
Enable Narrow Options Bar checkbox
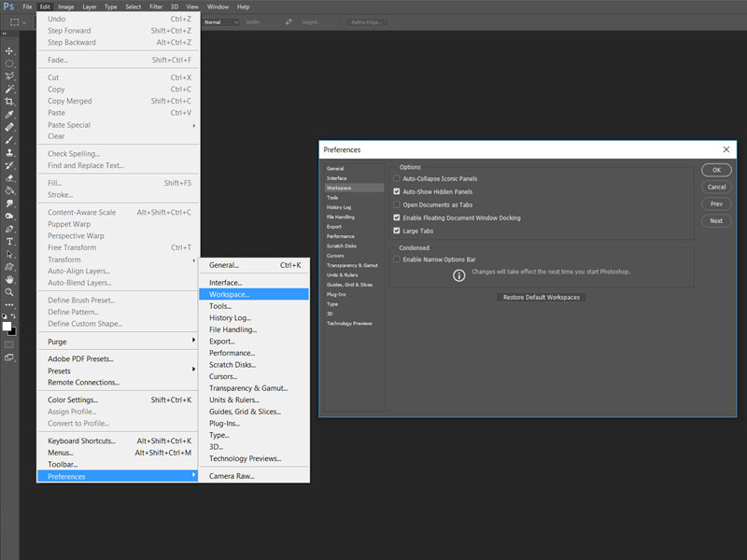(396, 259)
